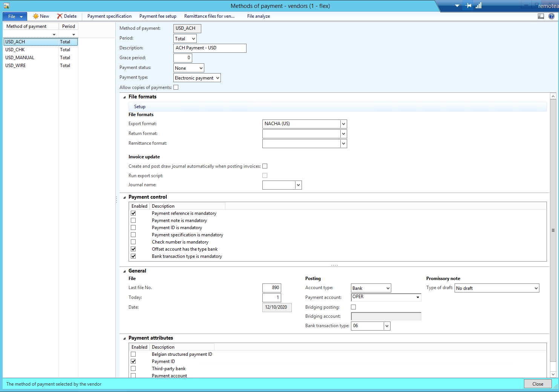Check the Bridging posting checkbox
This screenshot has width=559, height=392.
tap(354, 307)
